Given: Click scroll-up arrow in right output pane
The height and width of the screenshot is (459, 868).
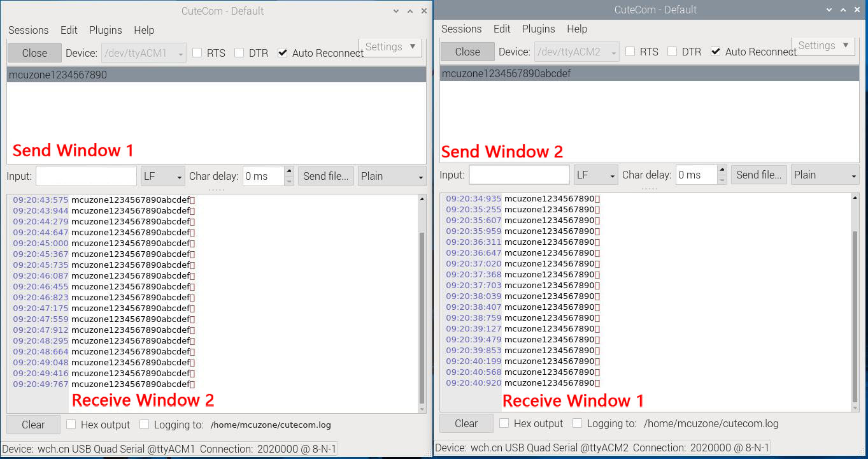Looking at the screenshot, I should 855,198.
